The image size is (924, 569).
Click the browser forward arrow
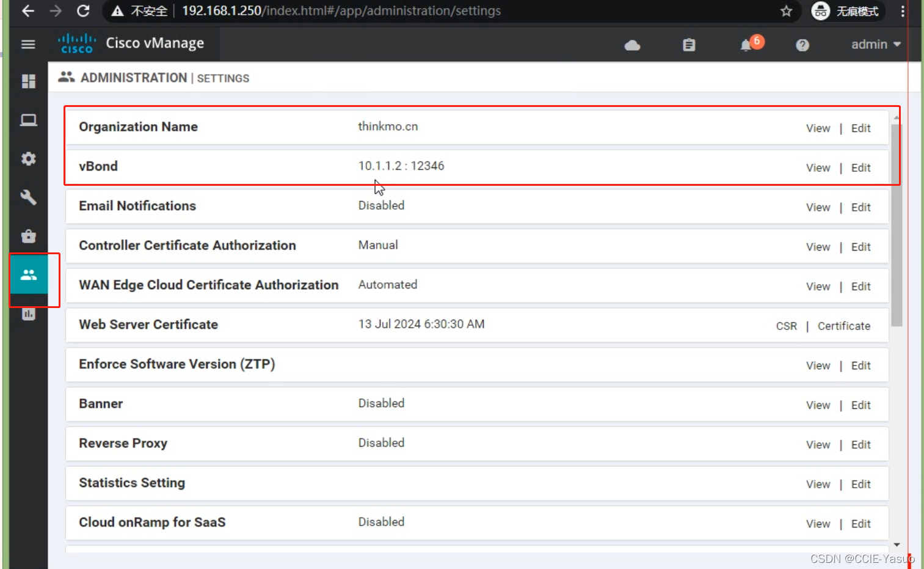tap(56, 11)
